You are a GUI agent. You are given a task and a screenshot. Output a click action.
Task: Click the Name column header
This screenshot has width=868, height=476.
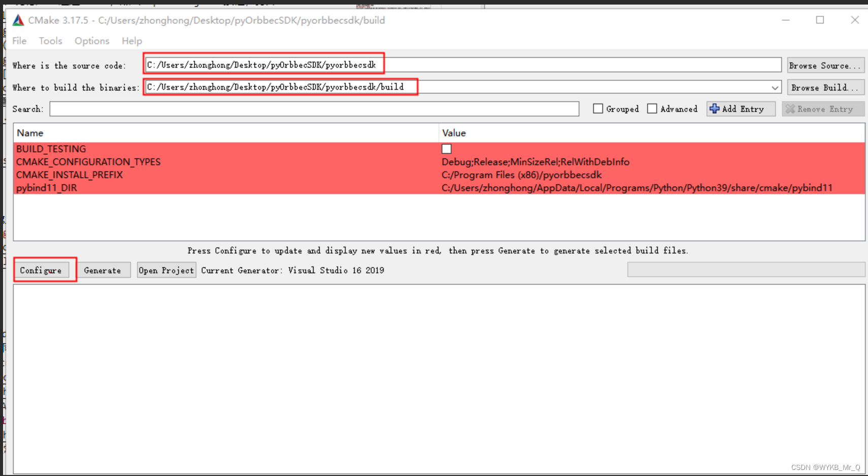tap(226, 133)
